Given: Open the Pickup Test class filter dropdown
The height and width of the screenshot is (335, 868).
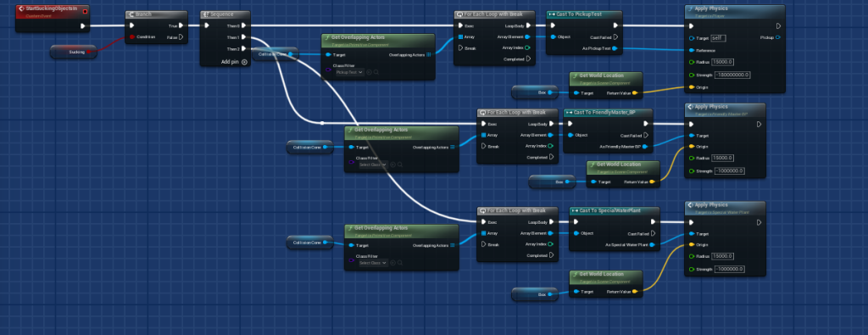Looking at the screenshot, I should pyautogui.click(x=349, y=72).
